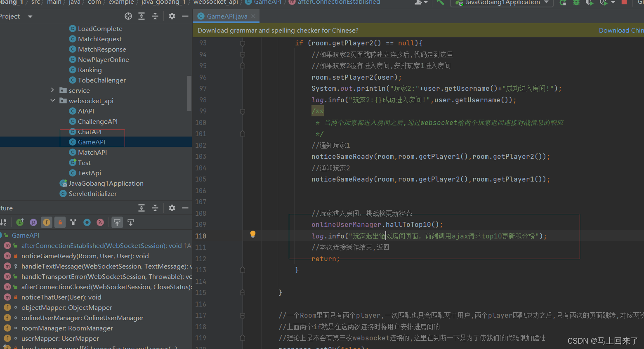Click the Project tree vertical scrollbar
The width and height of the screenshot is (644, 349).
tap(189, 93)
